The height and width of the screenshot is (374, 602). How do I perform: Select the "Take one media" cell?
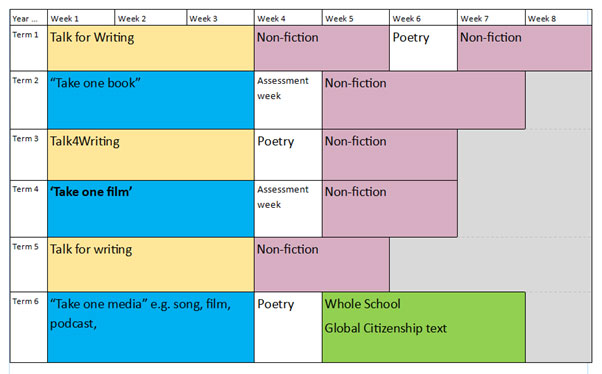coord(151,327)
